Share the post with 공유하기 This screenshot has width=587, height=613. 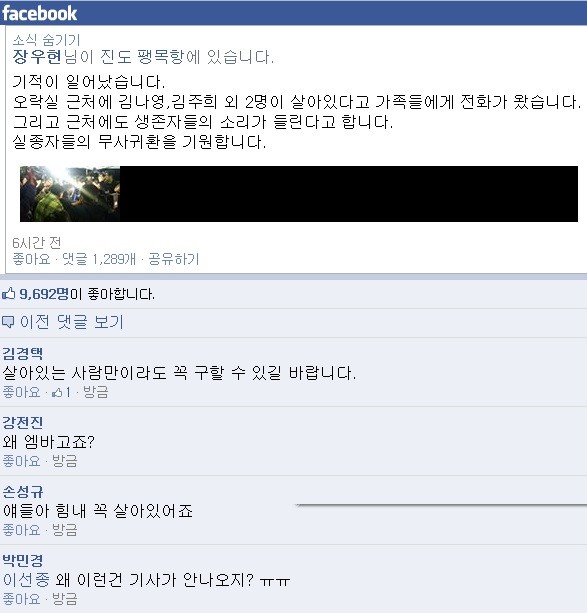pyautogui.click(x=174, y=259)
